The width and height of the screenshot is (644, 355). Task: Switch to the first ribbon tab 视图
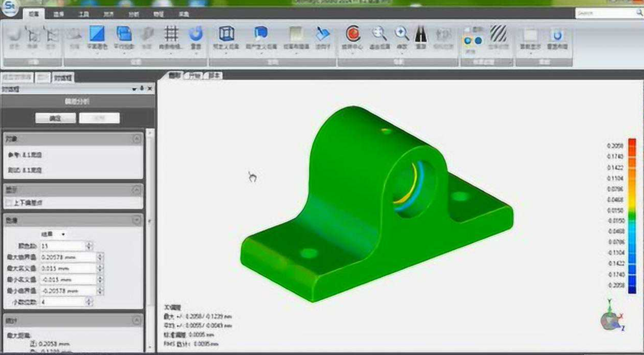(34, 14)
